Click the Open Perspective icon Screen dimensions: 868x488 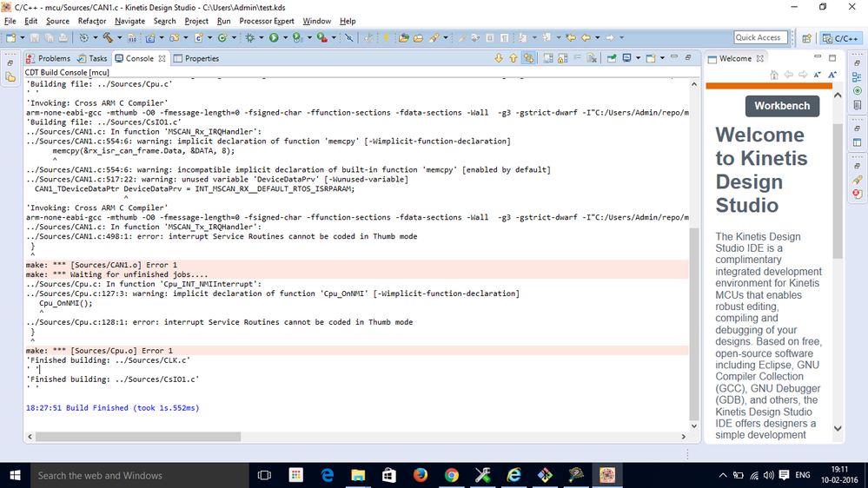click(806, 38)
